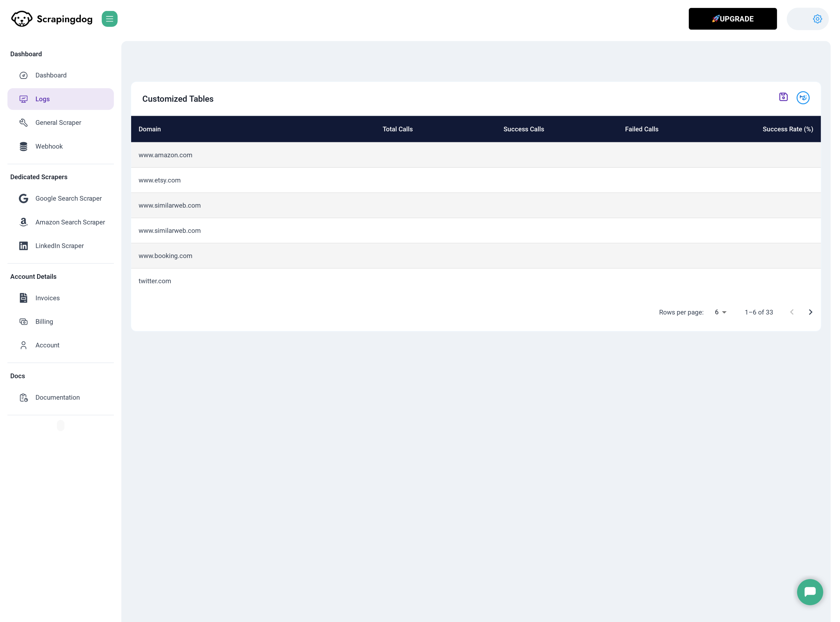Screen dimensions: 840x622
Task: Sort by the Total Calls column header
Action: tap(398, 129)
